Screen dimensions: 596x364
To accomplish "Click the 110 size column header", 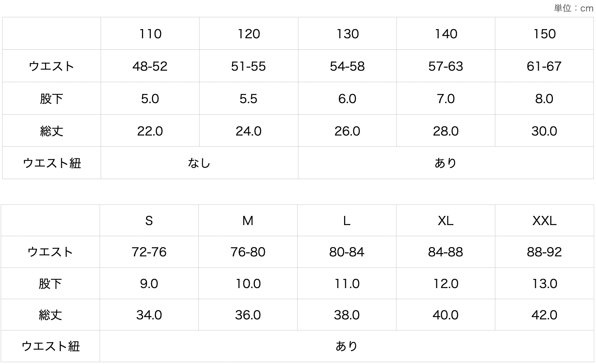I will pos(150,34).
